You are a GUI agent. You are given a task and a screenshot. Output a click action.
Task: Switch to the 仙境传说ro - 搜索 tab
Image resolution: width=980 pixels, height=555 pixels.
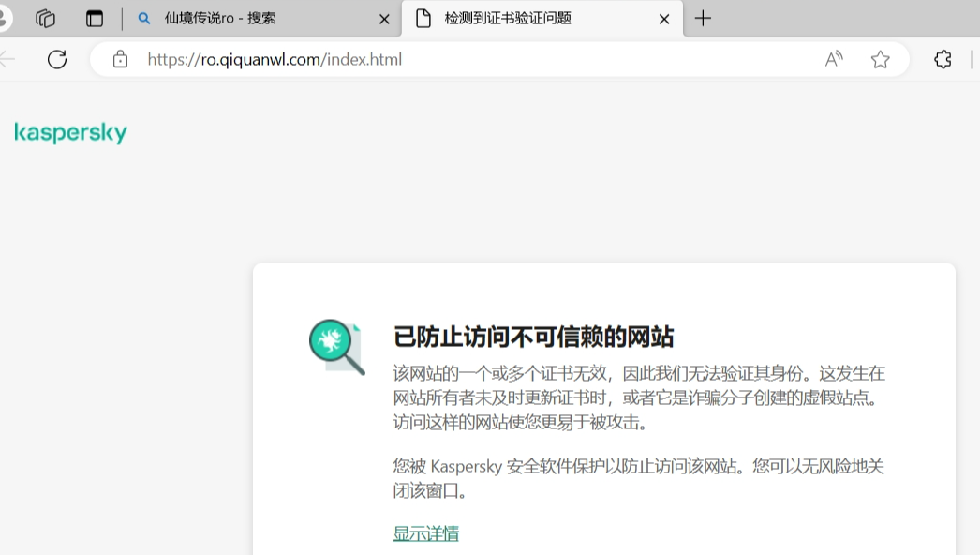tap(263, 19)
